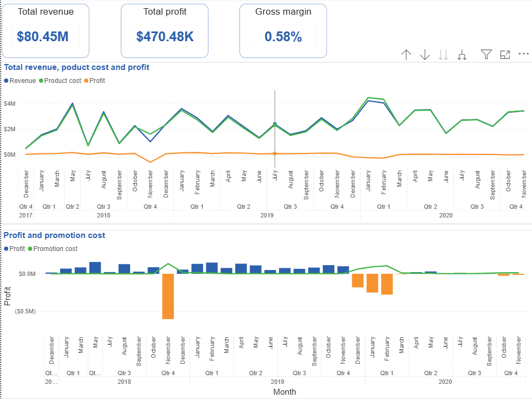This screenshot has width=532, height=399.
Task: Open focus mode for the chart
Action: 505,54
